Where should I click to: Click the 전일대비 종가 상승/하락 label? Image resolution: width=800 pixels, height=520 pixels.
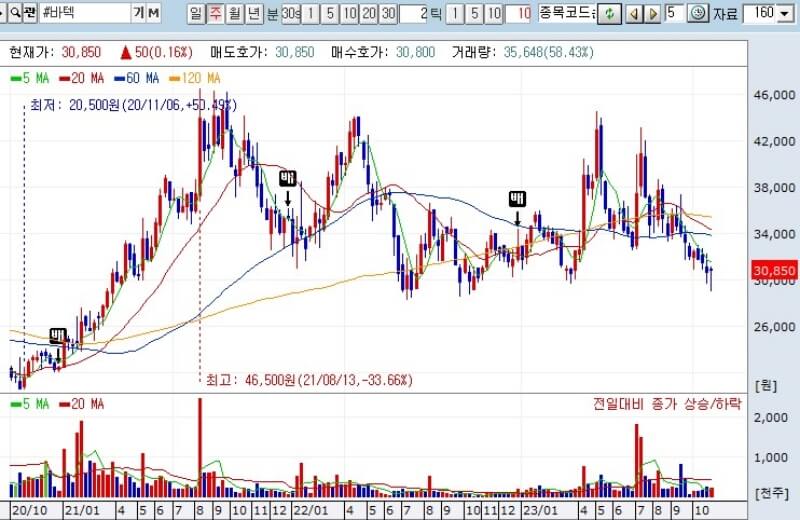tap(667, 404)
